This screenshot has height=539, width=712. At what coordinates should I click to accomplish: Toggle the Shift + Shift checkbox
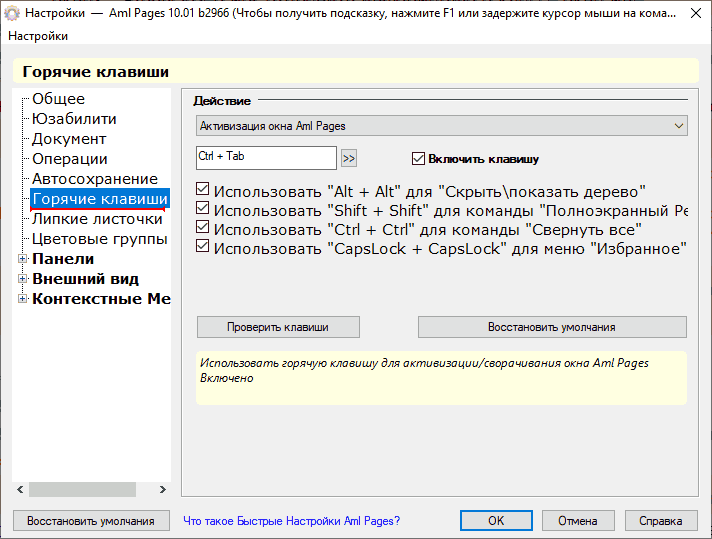click(x=203, y=208)
